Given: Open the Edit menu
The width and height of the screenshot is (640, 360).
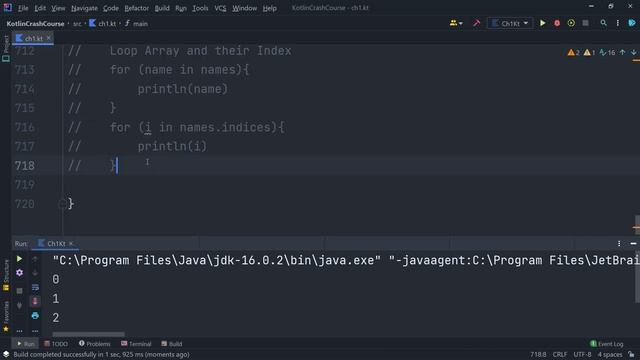Looking at the screenshot, I should coord(40,8).
